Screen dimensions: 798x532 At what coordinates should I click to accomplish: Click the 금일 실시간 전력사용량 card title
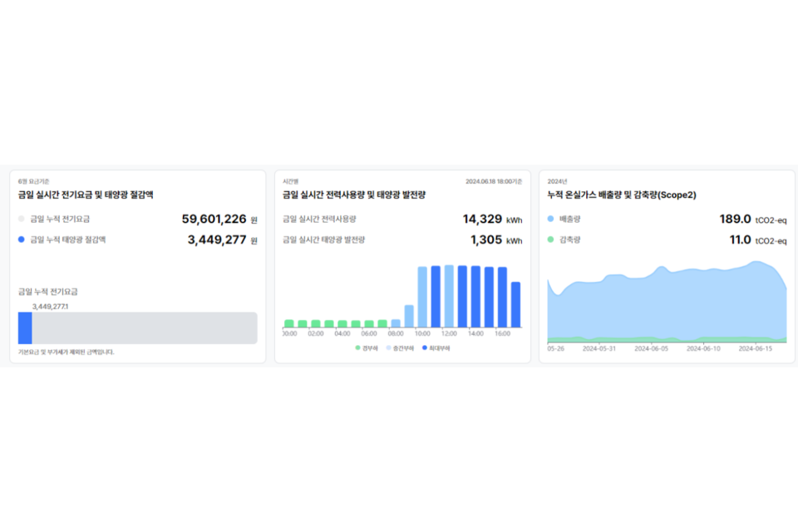353,195
